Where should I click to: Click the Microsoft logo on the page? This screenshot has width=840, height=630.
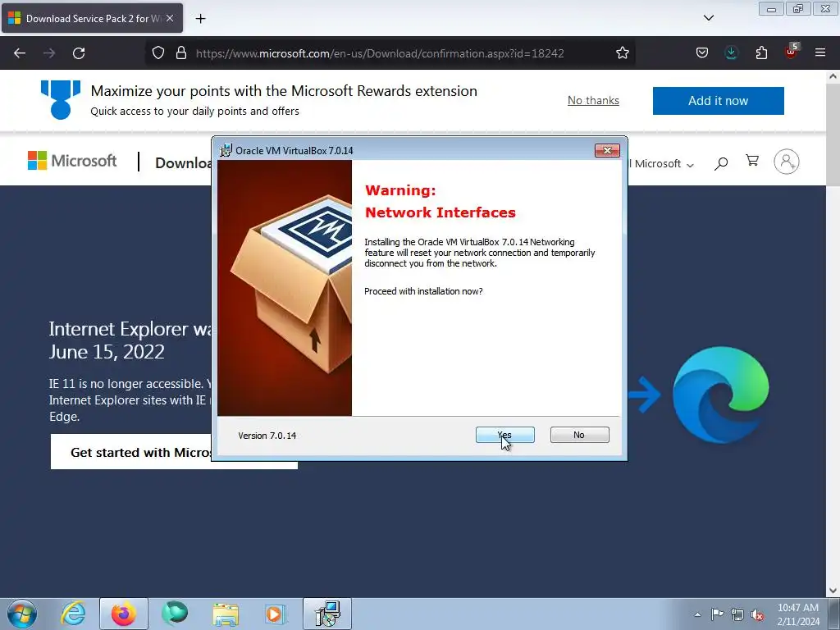point(72,161)
